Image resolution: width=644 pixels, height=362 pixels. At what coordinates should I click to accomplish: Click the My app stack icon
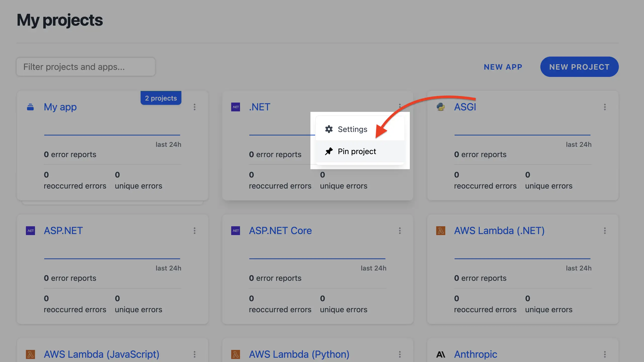[x=30, y=107]
